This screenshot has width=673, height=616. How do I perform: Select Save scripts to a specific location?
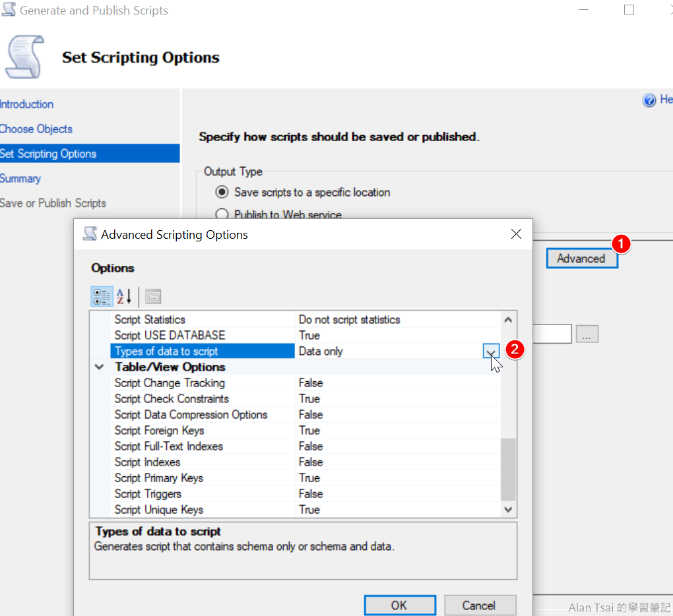222,193
